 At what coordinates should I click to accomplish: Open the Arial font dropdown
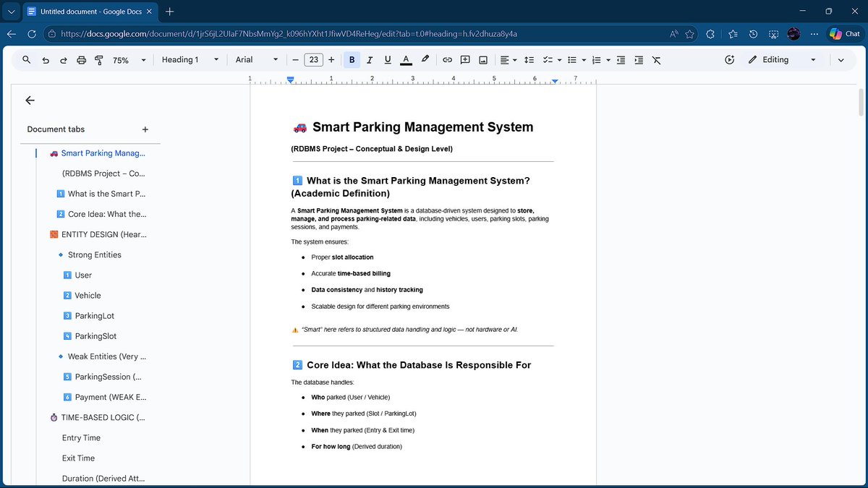tap(257, 60)
